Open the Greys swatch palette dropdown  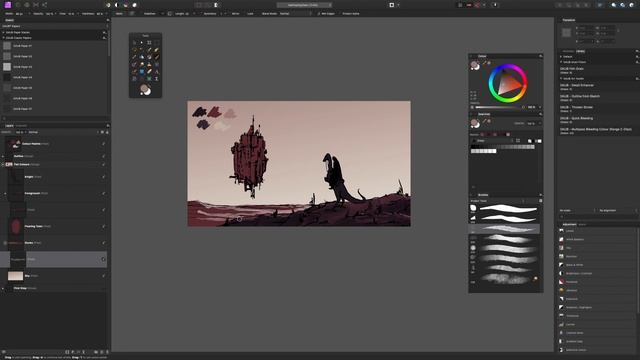493,141
